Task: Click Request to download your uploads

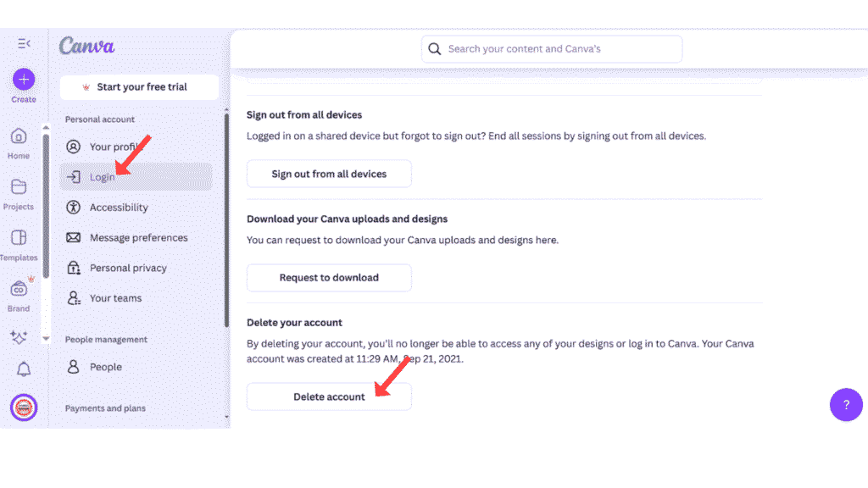Action: (329, 277)
